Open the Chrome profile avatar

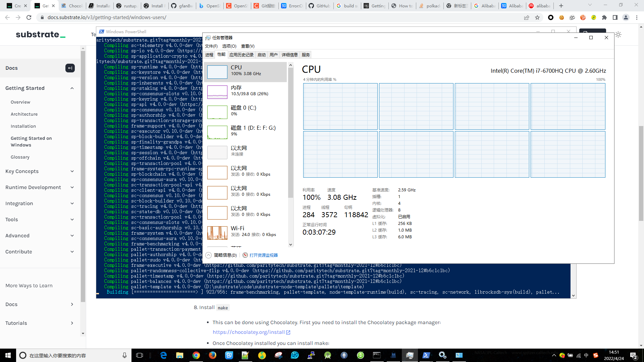tap(626, 17)
